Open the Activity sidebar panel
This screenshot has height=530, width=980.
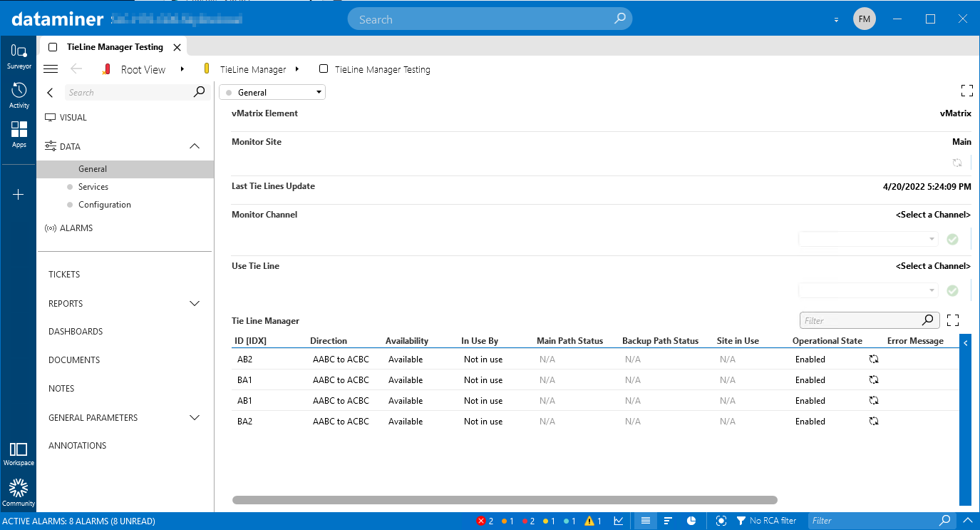click(x=19, y=96)
